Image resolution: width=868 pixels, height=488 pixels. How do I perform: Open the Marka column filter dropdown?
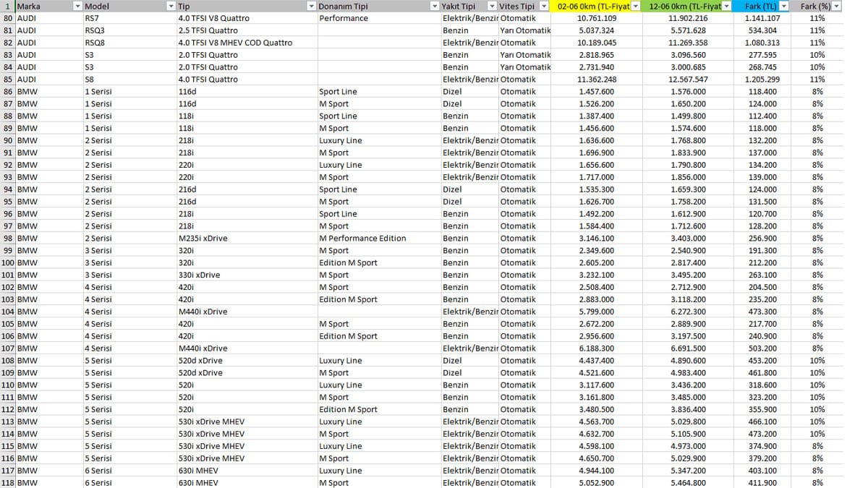(x=78, y=7)
